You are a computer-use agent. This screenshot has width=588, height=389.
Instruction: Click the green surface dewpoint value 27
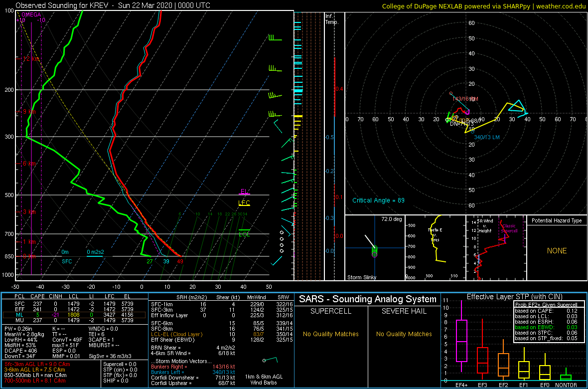click(149, 262)
